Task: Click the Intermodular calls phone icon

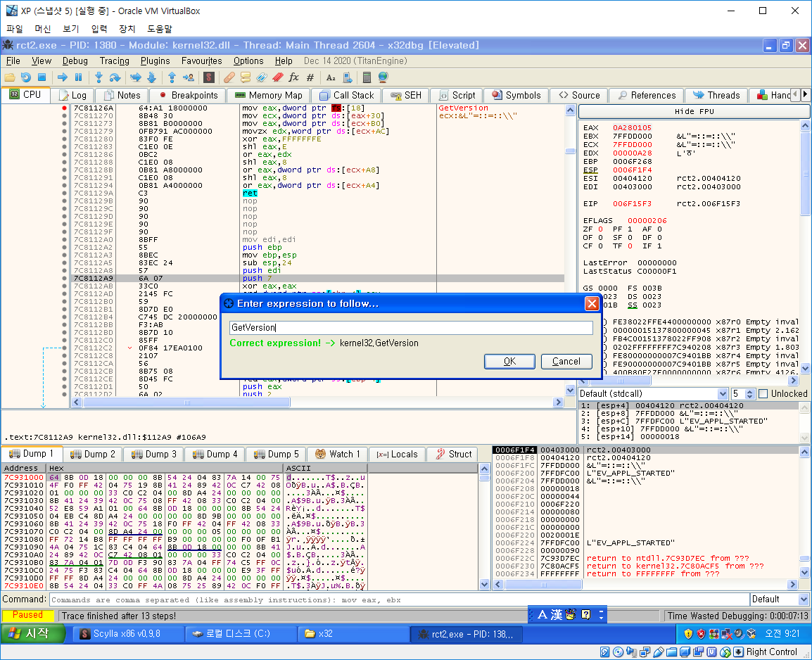Action: point(348,77)
